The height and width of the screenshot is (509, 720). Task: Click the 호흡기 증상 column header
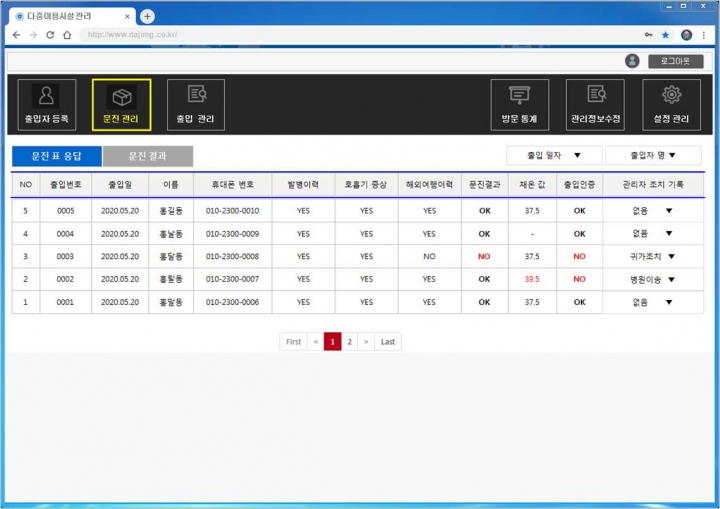[366, 185]
